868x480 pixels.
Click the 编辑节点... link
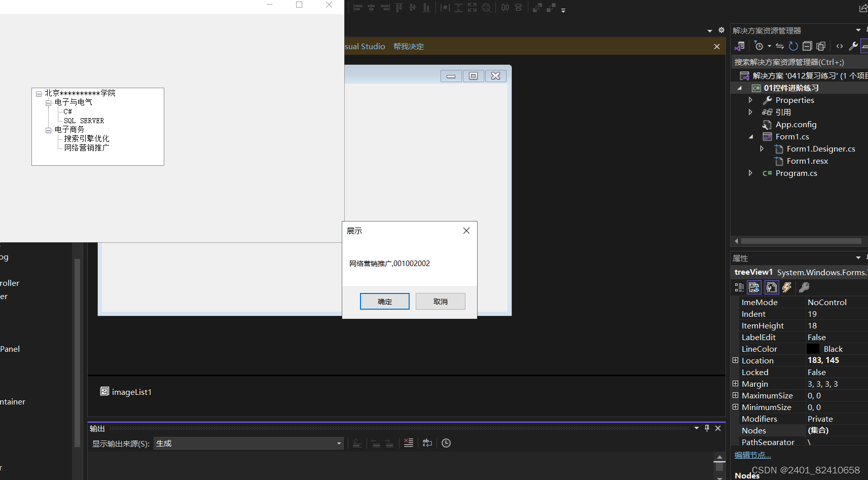[x=753, y=455]
